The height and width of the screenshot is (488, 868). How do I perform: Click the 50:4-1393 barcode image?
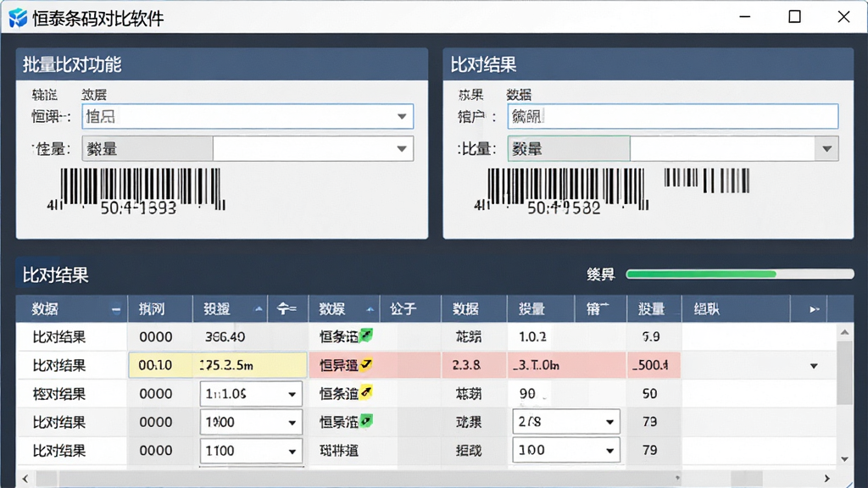pos(136,191)
